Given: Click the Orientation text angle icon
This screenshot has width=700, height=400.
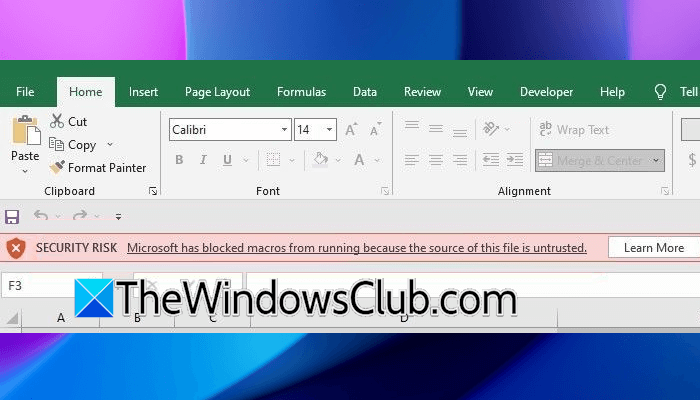Looking at the screenshot, I should 491,129.
